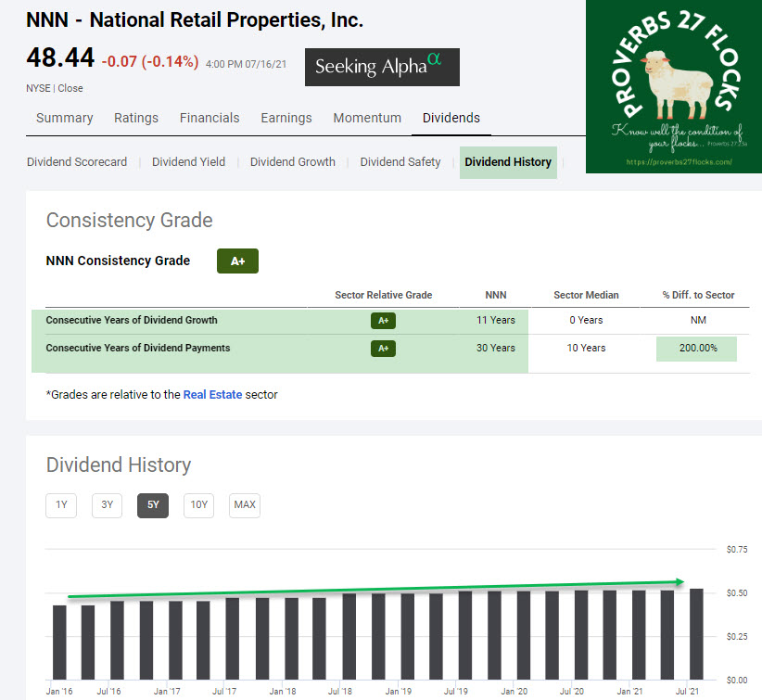Select the Dividends tab
The width and height of the screenshot is (762, 700).
451,118
